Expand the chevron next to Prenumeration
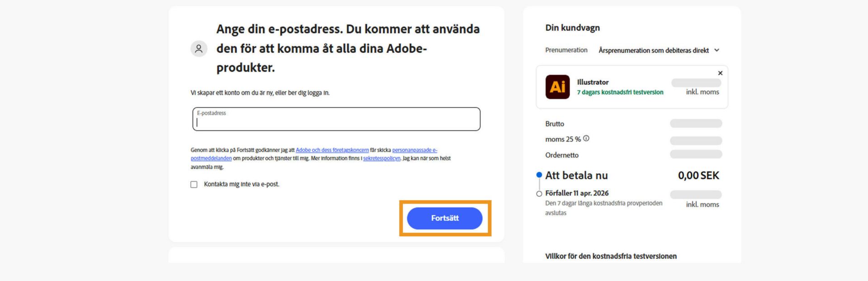Screen dimensions: 868x281 pos(717,50)
